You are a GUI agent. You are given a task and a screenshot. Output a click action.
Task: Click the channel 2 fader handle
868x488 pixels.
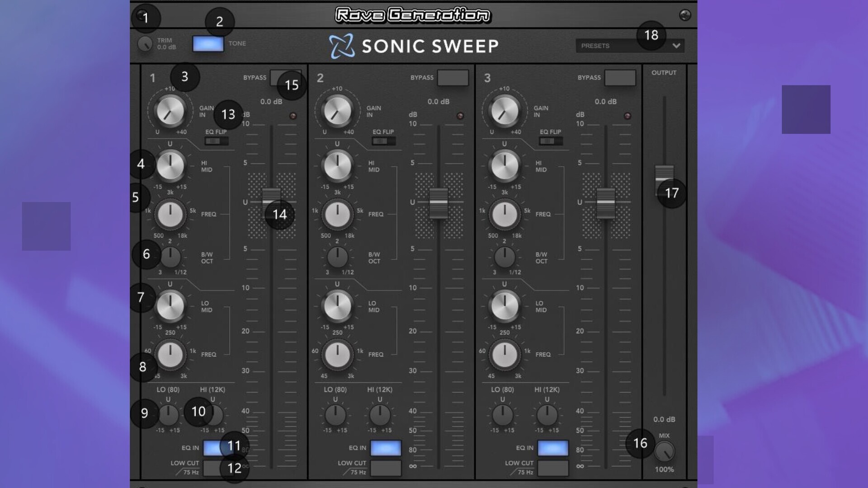coord(439,203)
